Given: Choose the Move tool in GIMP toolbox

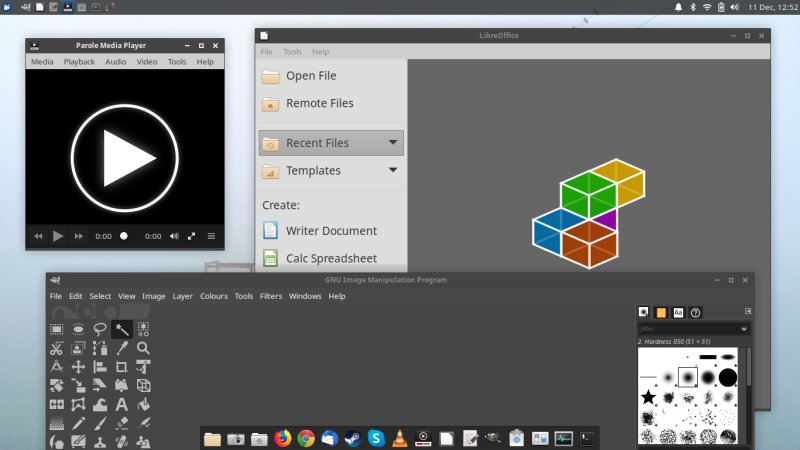Looking at the screenshot, I should [x=78, y=367].
